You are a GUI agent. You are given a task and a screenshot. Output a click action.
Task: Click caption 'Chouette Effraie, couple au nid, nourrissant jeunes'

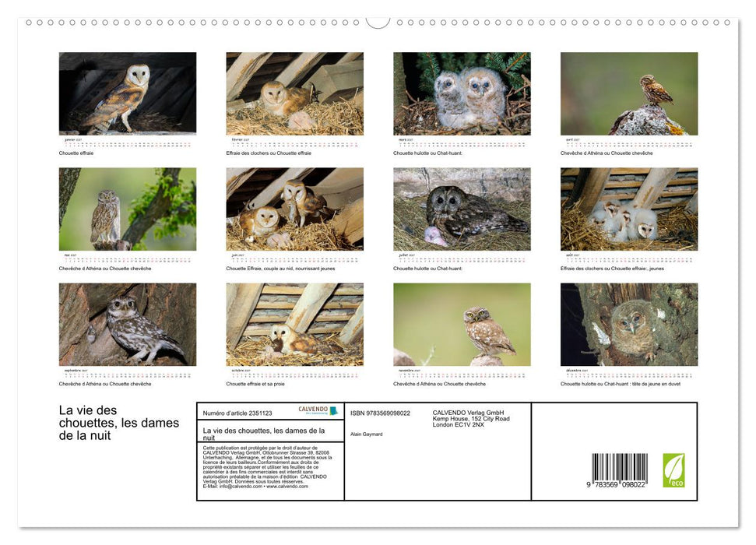[x=280, y=268]
